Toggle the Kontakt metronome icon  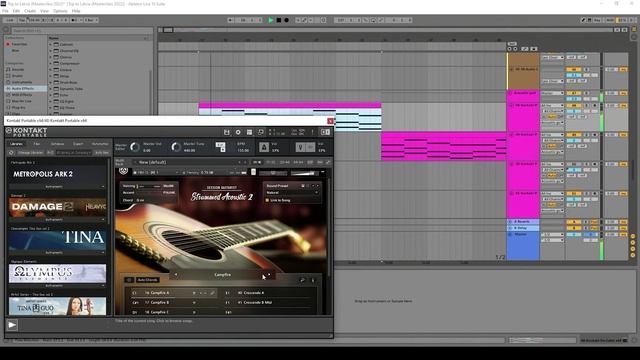264,147
